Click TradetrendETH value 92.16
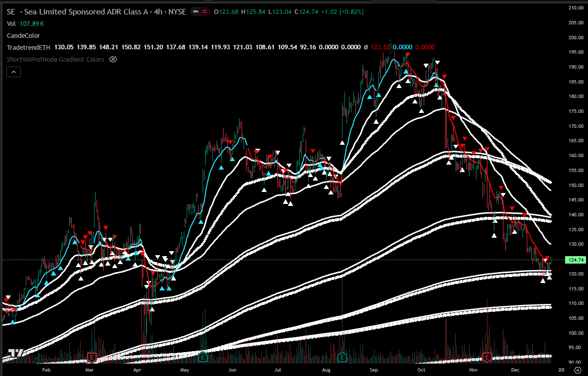The image size is (588, 376). point(308,47)
